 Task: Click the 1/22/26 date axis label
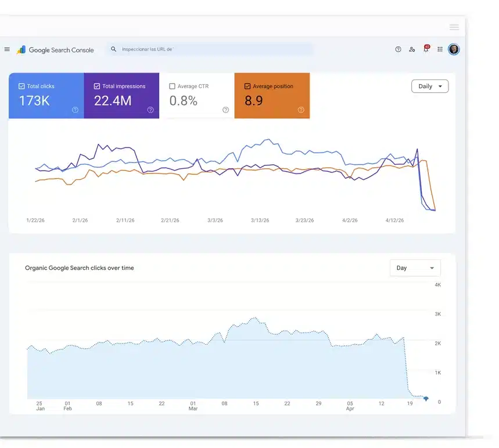pyautogui.click(x=35, y=221)
